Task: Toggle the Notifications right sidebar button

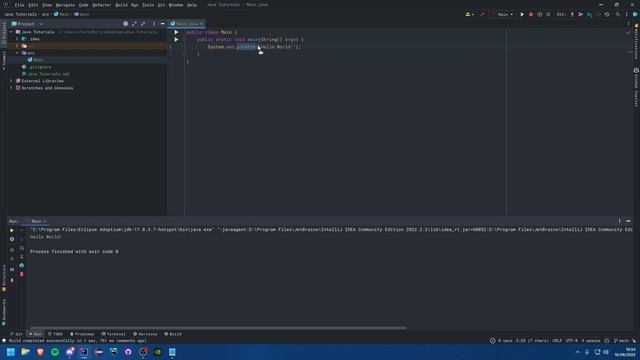Action: 636,41
